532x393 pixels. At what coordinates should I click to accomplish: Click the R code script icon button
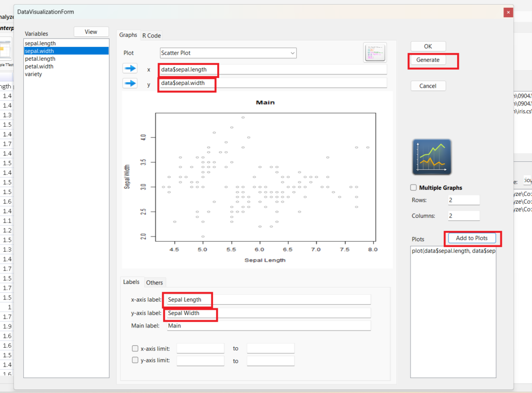pos(375,53)
